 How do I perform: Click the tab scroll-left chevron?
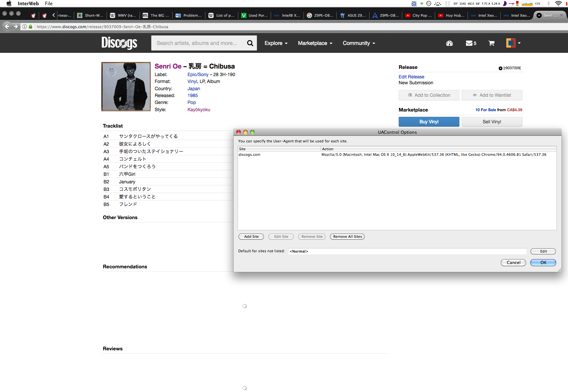(53, 15)
